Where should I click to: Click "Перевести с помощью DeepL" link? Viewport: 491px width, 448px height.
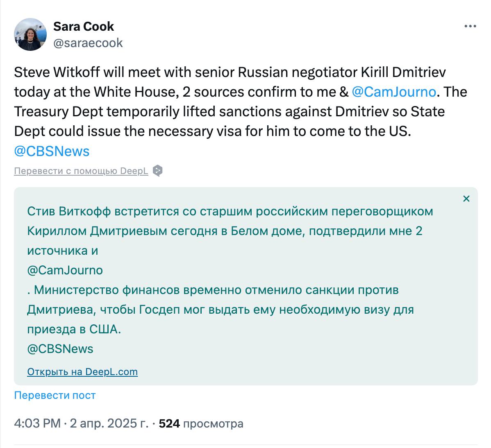coord(81,171)
